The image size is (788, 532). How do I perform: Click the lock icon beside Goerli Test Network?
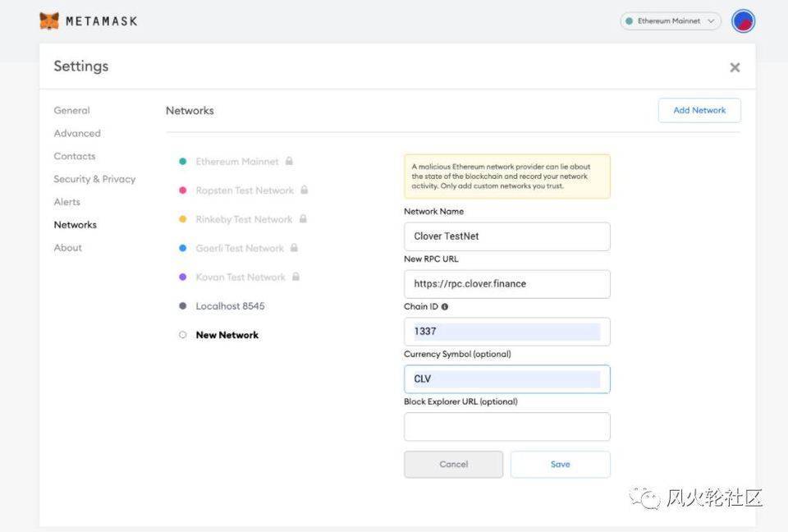[294, 247]
